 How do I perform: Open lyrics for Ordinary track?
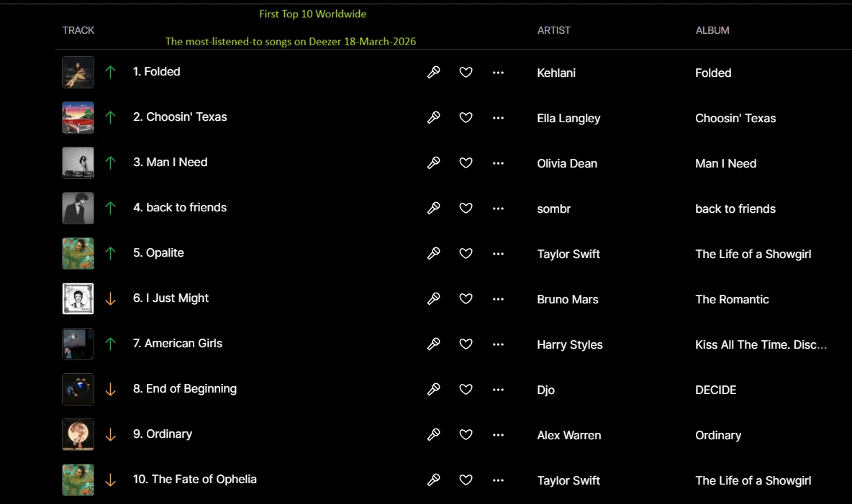coord(433,434)
